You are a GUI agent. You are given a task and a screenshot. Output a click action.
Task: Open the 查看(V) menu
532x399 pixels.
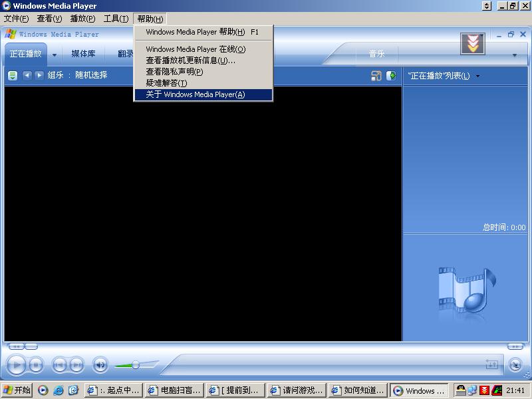tap(49, 19)
